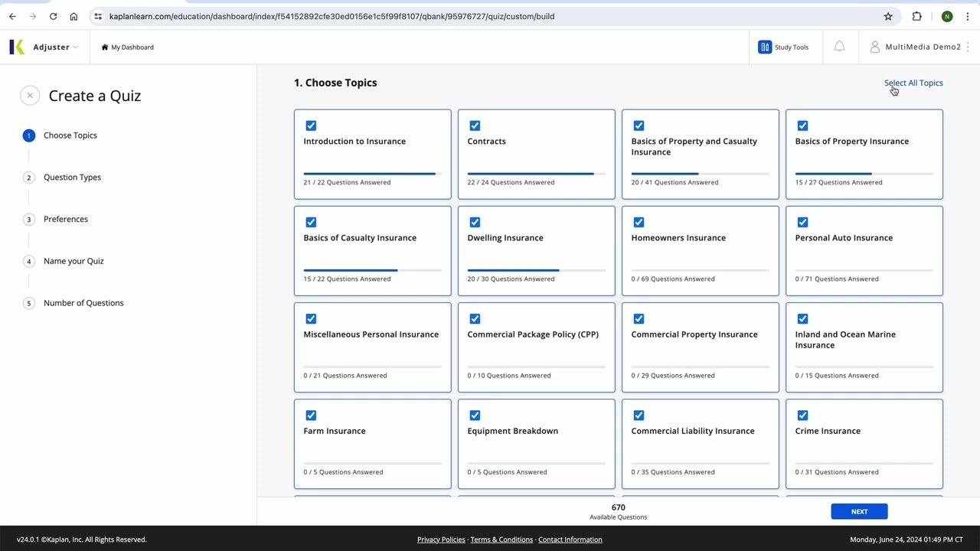Open the Chrome three-dot menu
Screen dimensions: 980x551
pos(968,16)
